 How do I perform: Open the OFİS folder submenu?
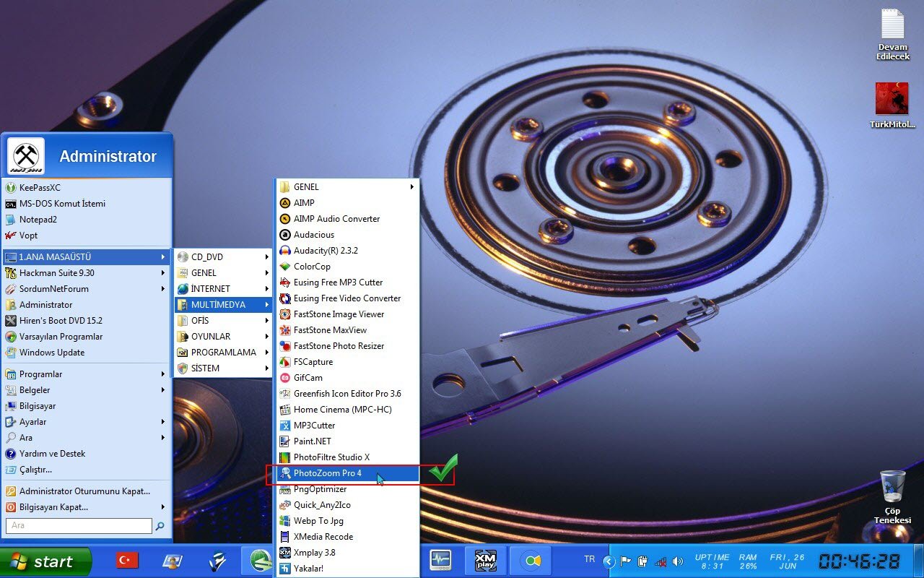point(223,321)
